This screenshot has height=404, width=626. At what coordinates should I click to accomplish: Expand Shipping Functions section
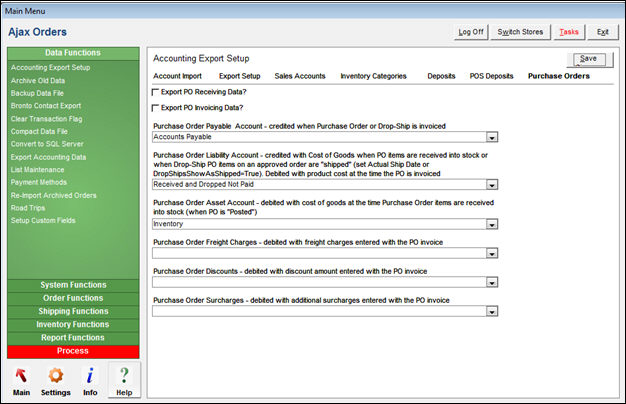(x=73, y=311)
